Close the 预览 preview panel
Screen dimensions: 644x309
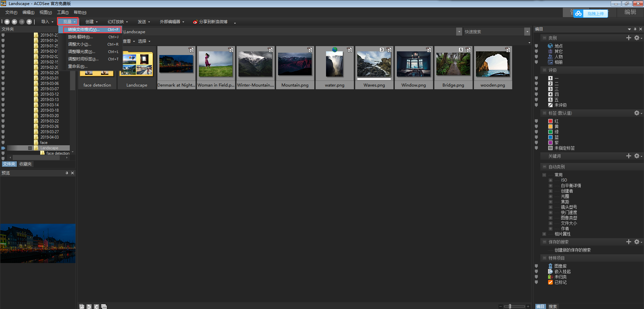click(x=72, y=173)
